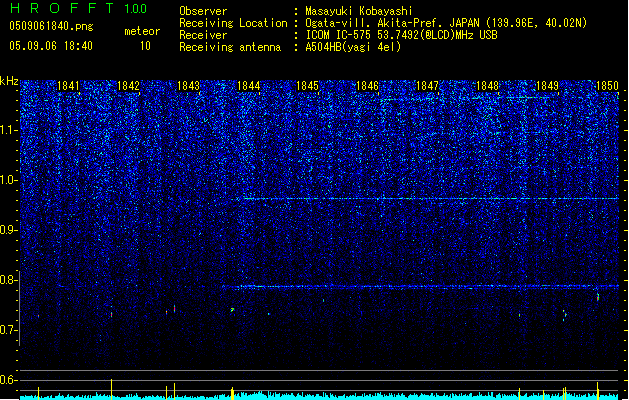629x400 pixels.
Task: Click the 'meteor' count label
Action: click(142, 31)
